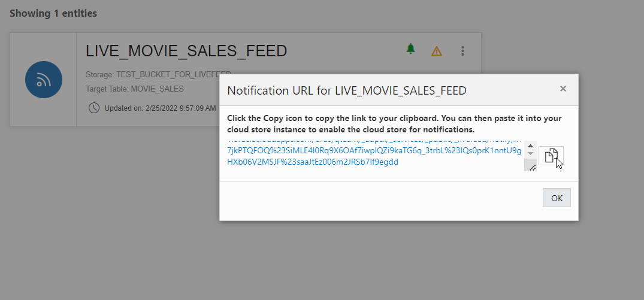Click the Updated on timestamp

click(x=160, y=108)
